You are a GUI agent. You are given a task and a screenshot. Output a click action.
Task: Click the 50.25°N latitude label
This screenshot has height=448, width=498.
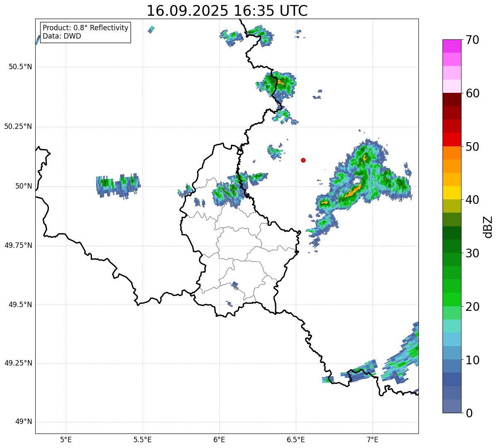tap(18, 126)
